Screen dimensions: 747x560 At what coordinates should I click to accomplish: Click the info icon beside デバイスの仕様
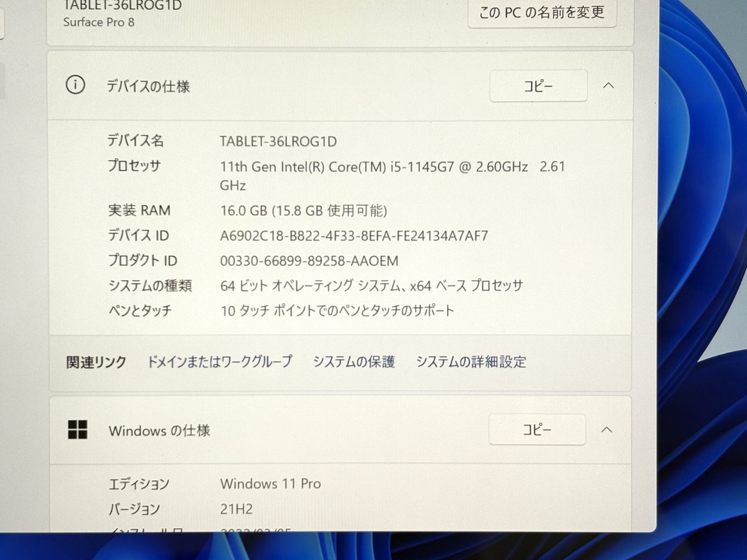pyautogui.click(x=75, y=85)
